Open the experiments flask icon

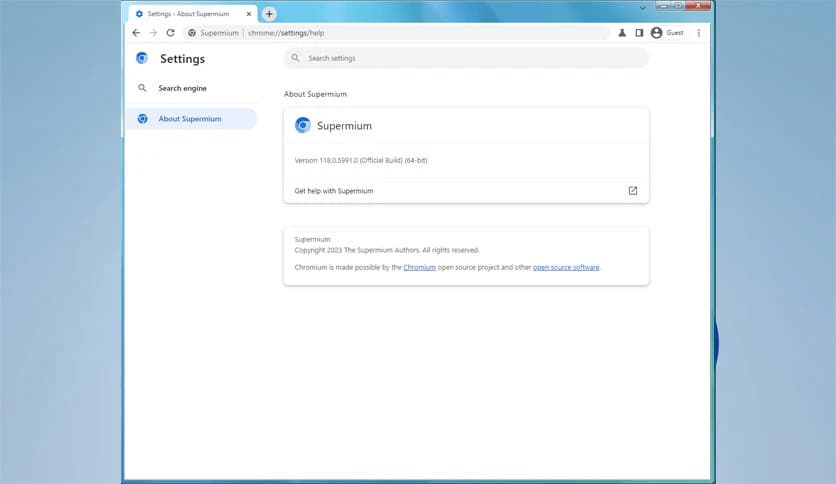(x=622, y=33)
